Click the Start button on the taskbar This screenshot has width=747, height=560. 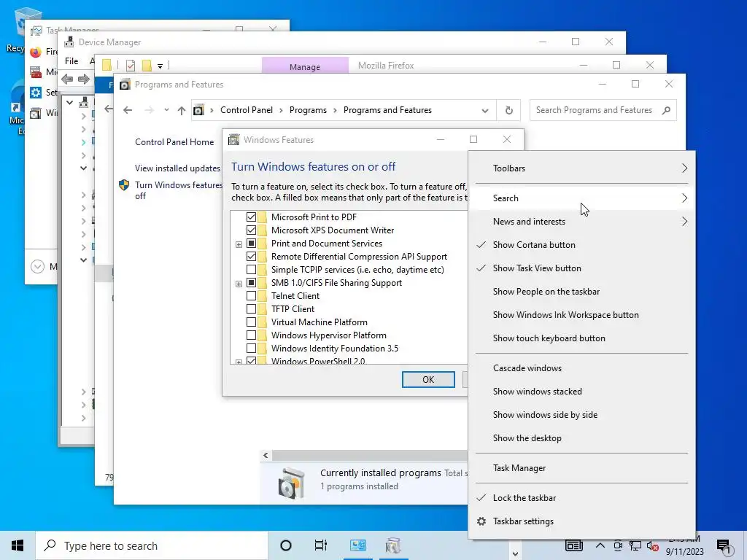(x=18, y=545)
